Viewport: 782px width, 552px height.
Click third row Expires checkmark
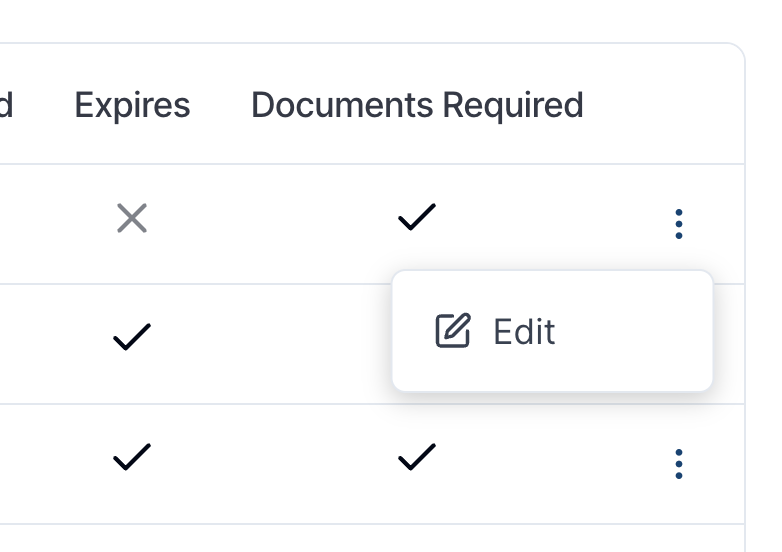[132, 457]
